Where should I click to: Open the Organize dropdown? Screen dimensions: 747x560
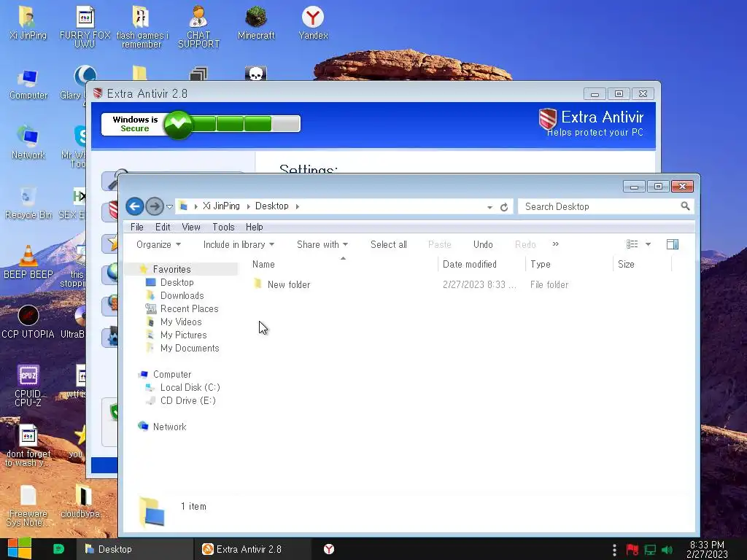tap(158, 244)
